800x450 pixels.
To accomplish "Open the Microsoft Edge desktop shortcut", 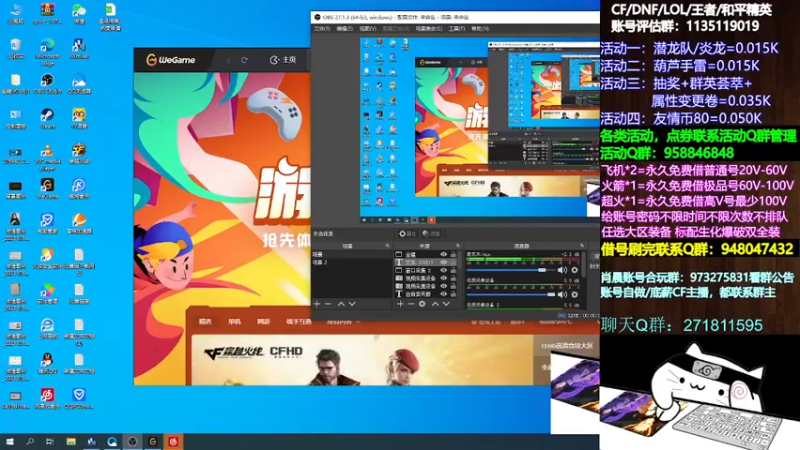I will click(x=47, y=51).
